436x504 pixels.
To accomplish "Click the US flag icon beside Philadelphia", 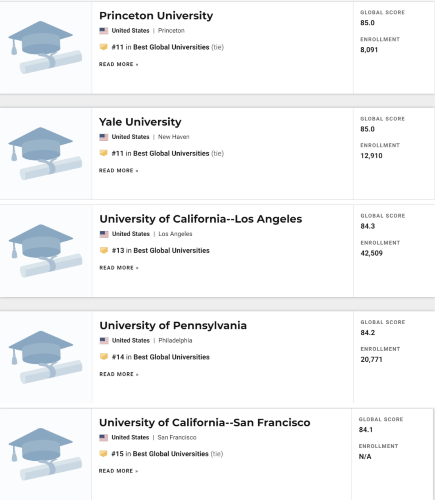I will tap(104, 340).
